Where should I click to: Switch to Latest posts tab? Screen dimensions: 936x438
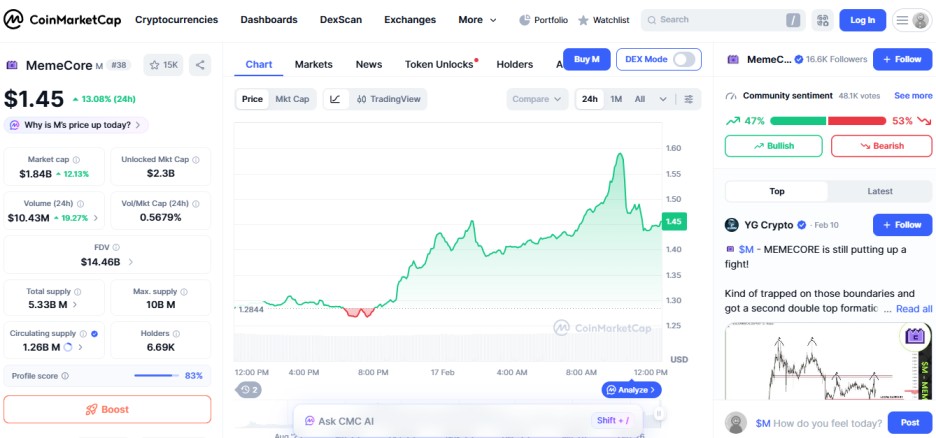click(x=880, y=192)
